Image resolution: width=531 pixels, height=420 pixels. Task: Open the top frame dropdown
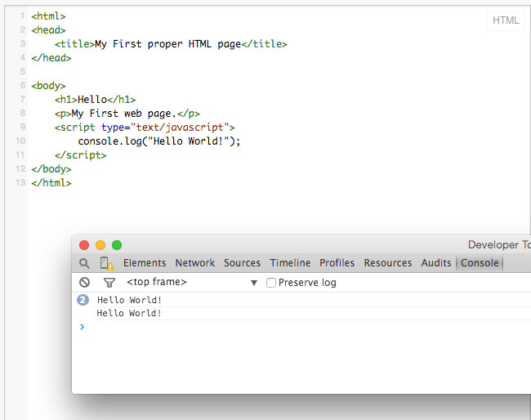tap(192, 282)
